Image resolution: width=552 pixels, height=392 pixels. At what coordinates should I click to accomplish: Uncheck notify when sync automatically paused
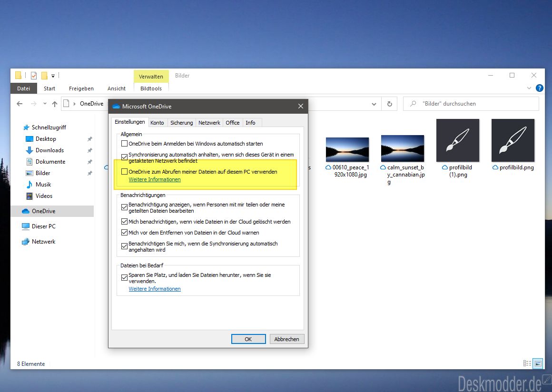click(124, 246)
